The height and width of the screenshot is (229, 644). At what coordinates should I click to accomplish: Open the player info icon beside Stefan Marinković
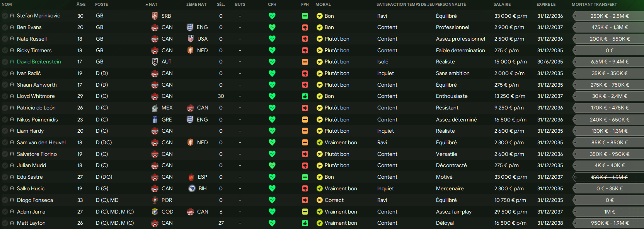coord(12,16)
